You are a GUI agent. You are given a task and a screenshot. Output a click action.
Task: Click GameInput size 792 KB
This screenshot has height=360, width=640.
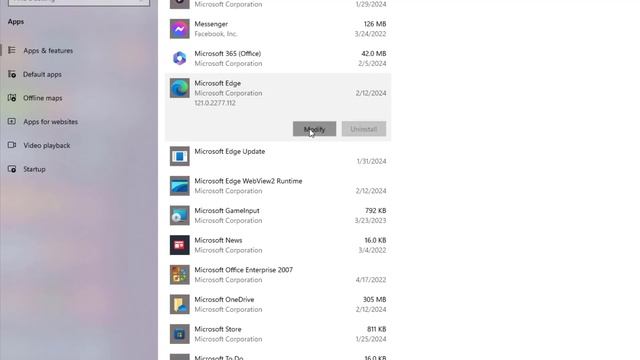[376, 211]
